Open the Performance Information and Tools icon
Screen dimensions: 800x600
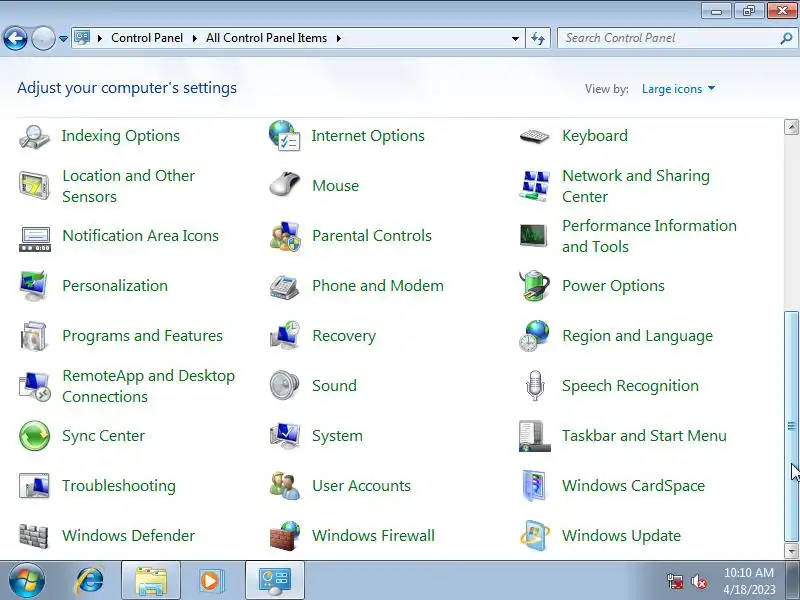tap(534, 235)
